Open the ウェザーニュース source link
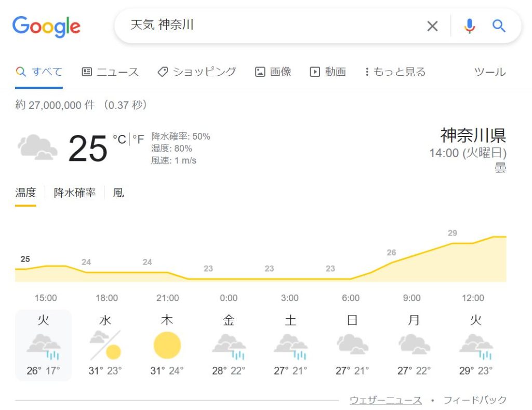 click(386, 400)
